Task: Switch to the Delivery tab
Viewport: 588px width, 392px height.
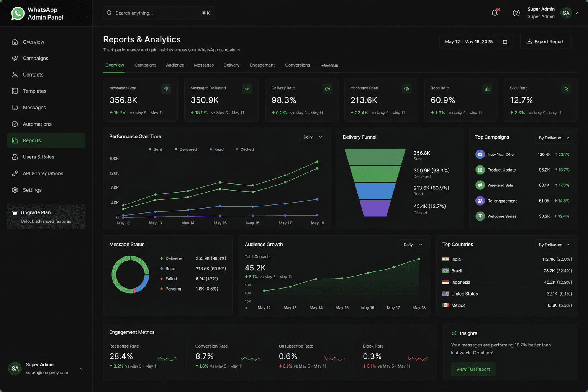Action: coord(232,65)
